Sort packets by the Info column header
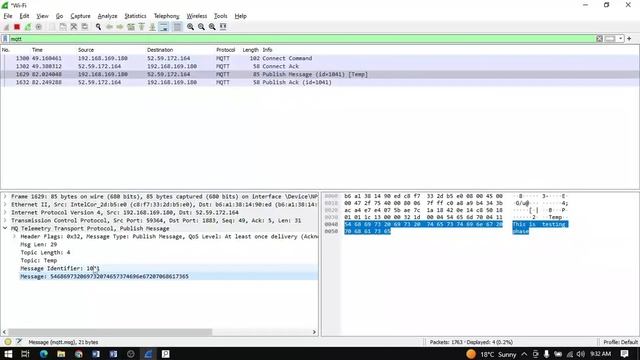 click(x=267, y=50)
